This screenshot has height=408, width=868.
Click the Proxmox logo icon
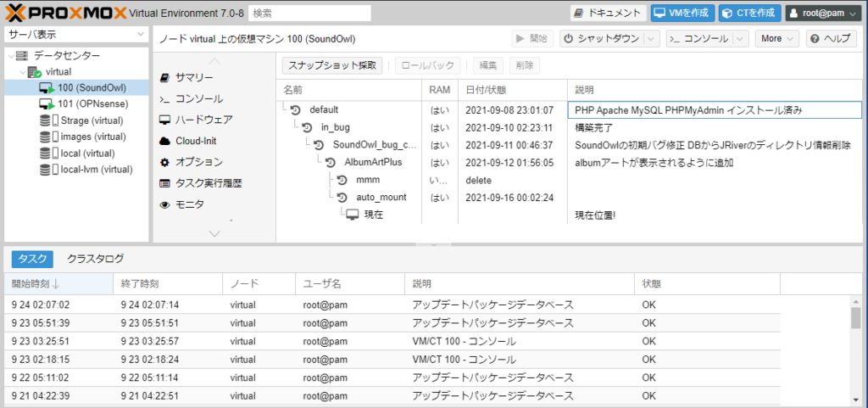pyautogui.click(x=15, y=13)
